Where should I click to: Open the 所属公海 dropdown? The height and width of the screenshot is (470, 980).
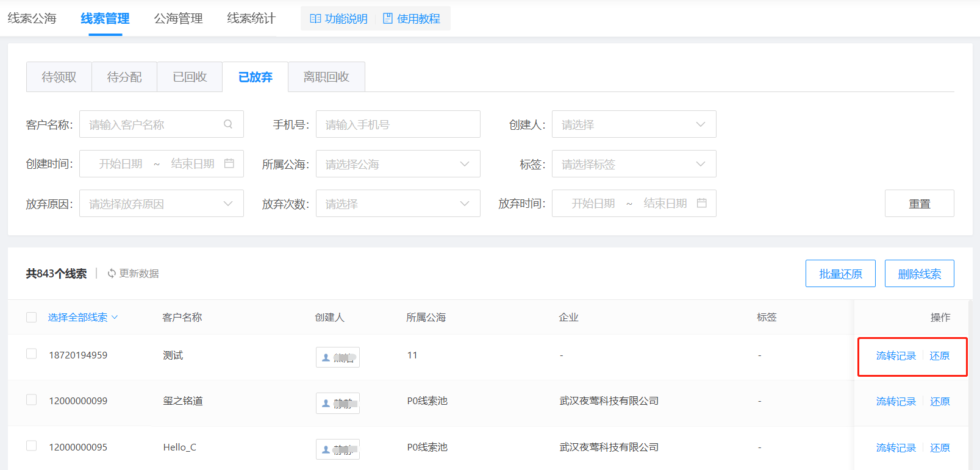398,164
